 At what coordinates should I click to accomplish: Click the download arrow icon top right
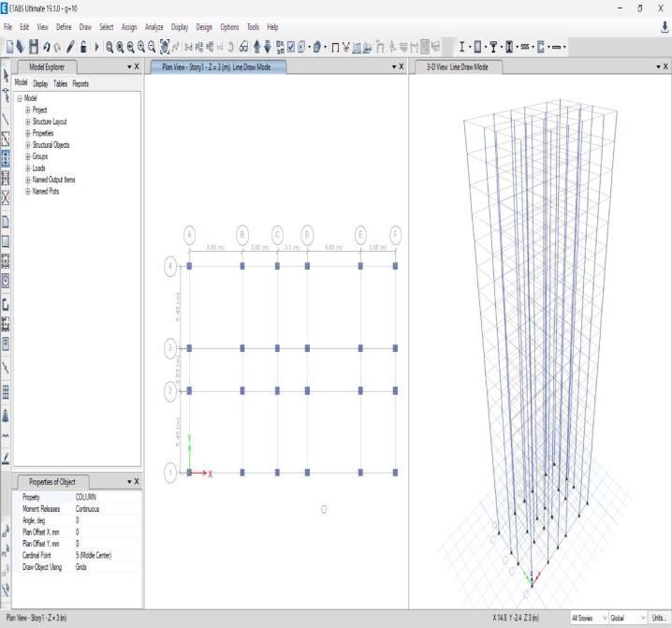[x=665, y=27]
